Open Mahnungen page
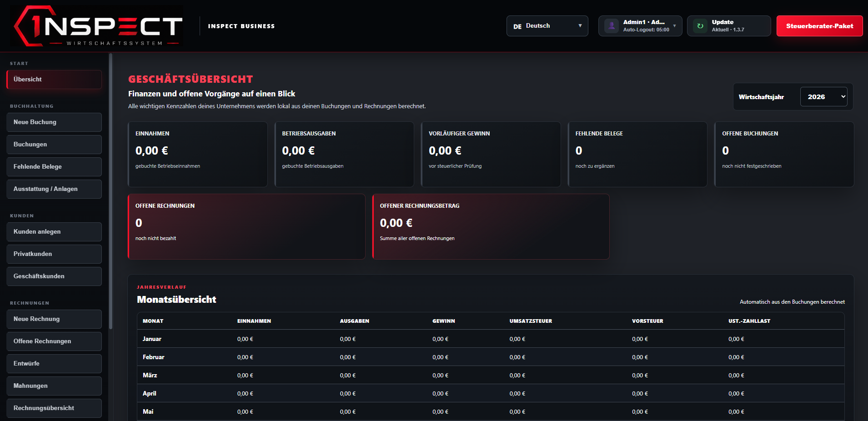868x421 pixels. (54, 386)
